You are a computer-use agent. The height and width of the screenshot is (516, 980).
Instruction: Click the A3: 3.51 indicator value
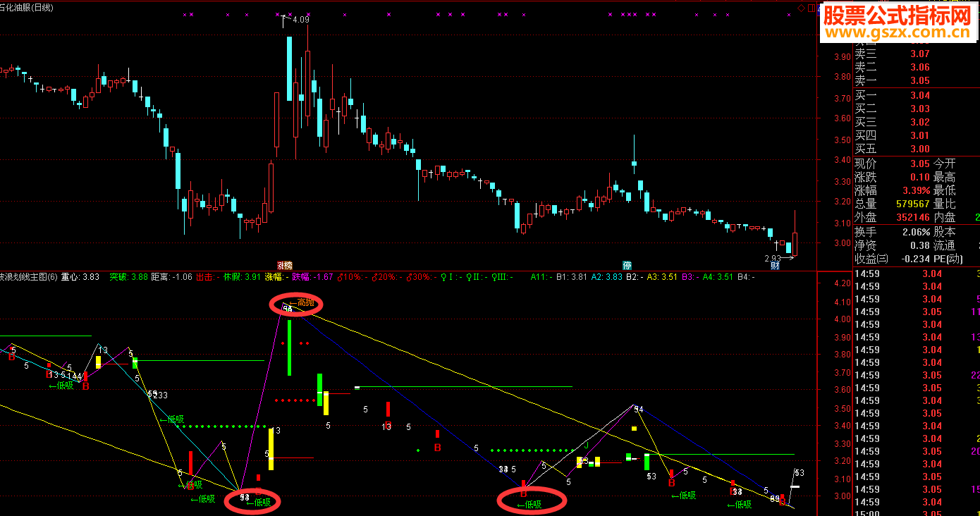click(663, 277)
